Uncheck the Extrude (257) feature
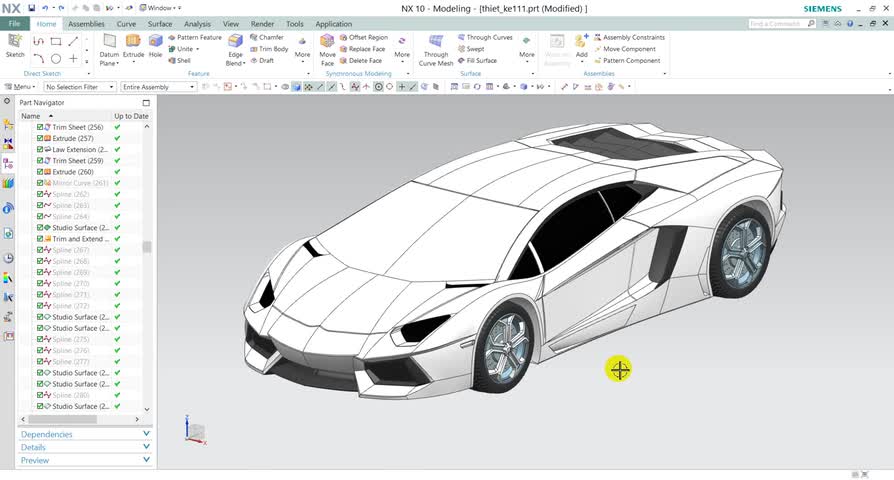This screenshot has width=894, height=480. point(40,138)
